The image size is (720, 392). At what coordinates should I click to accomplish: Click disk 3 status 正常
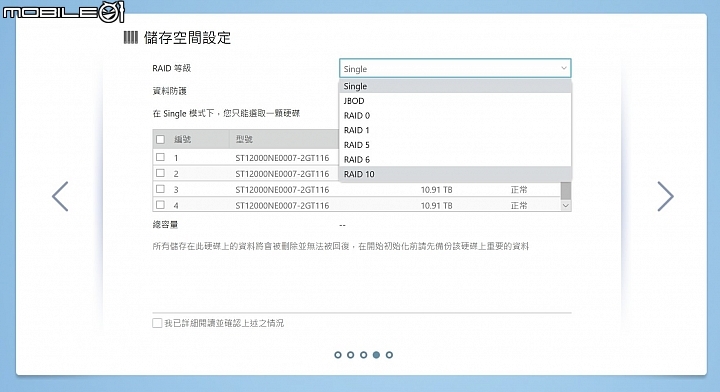point(519,190)
